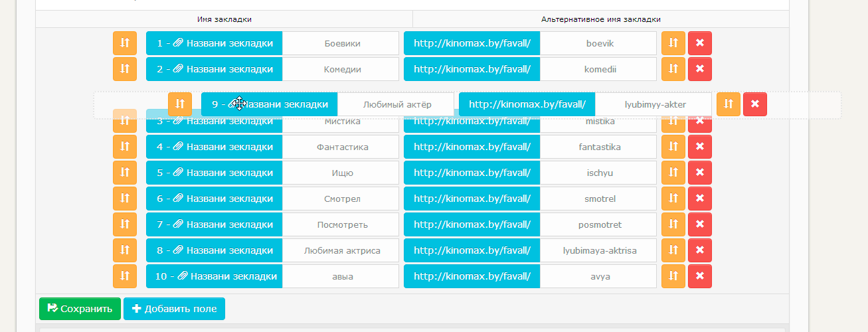
Task: Click the left sort handle of the Любимая актриса row
Action: (124, 250)
